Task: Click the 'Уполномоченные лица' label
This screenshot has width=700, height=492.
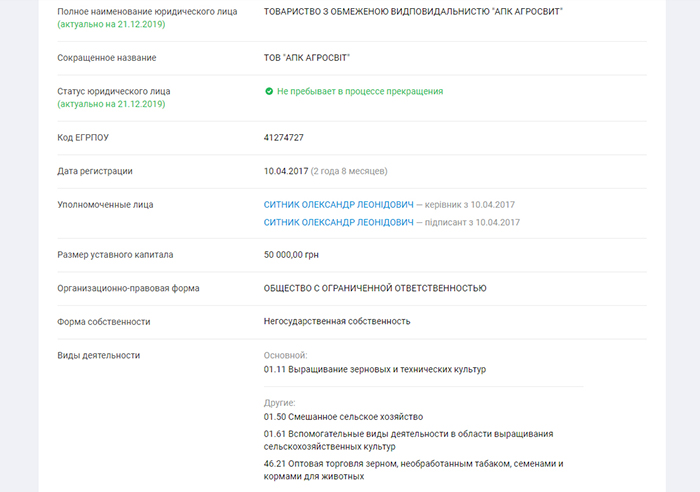Action: 105,204
